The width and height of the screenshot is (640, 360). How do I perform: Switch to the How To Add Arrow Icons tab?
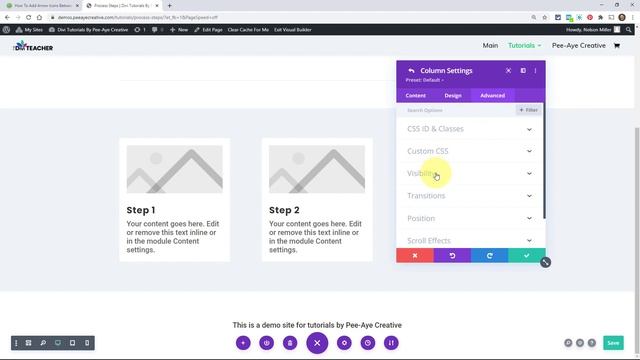coord(42,6)
